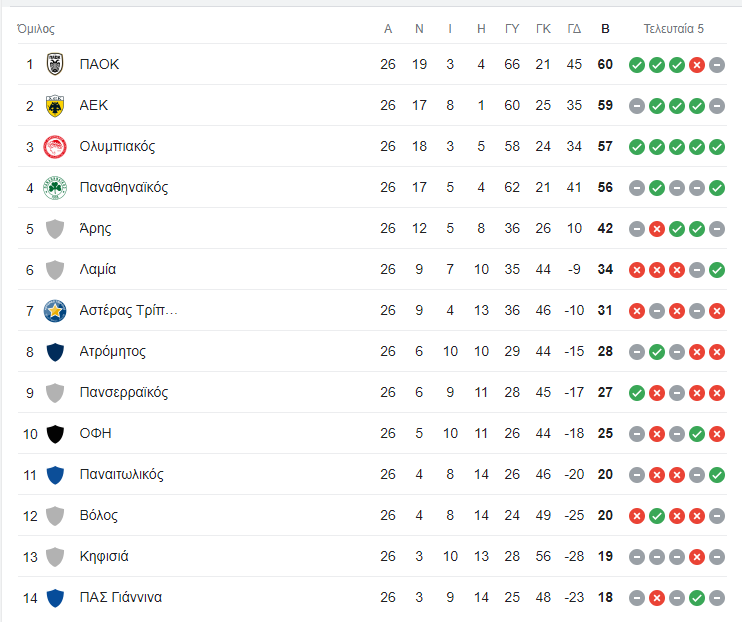Click the bold Β points header
The width and height of the screenshot is (742, 622).
point(605,29)
